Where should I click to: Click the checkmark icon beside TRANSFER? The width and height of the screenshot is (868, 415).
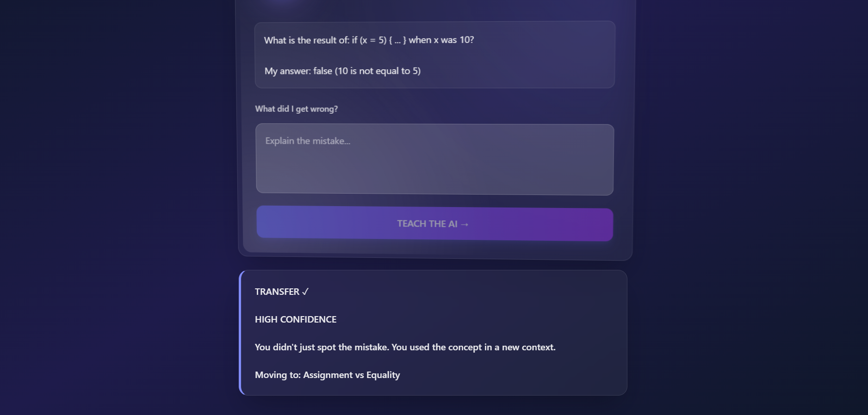pos(305,292)
